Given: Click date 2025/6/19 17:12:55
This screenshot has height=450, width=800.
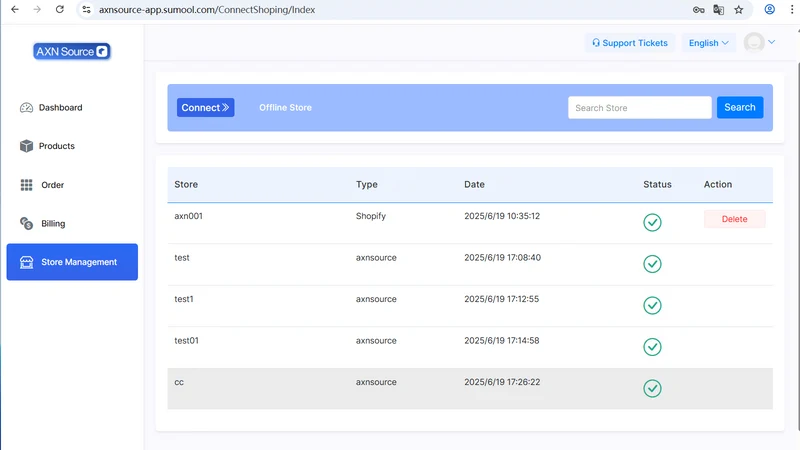Looking at the screenshot, I should click(x=502, y=299).
